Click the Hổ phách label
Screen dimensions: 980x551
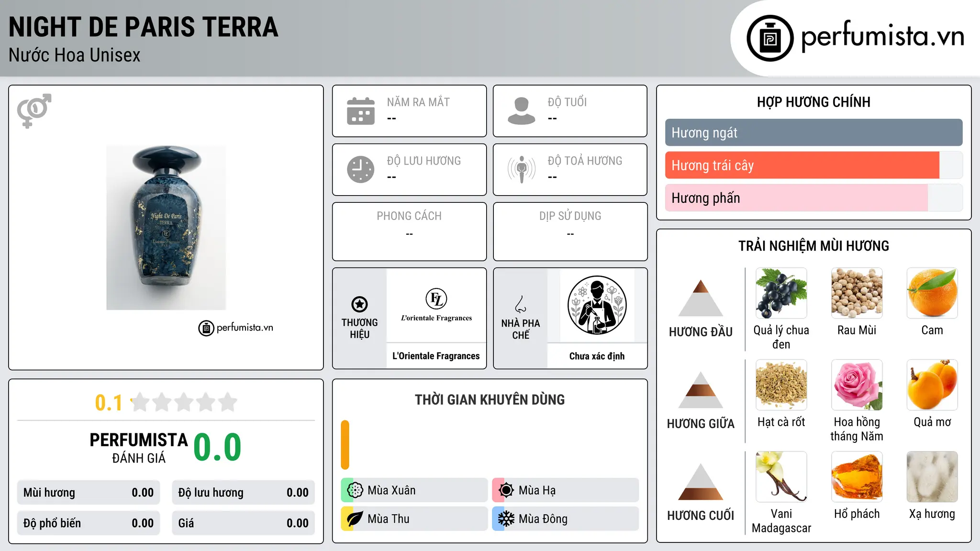857,514
